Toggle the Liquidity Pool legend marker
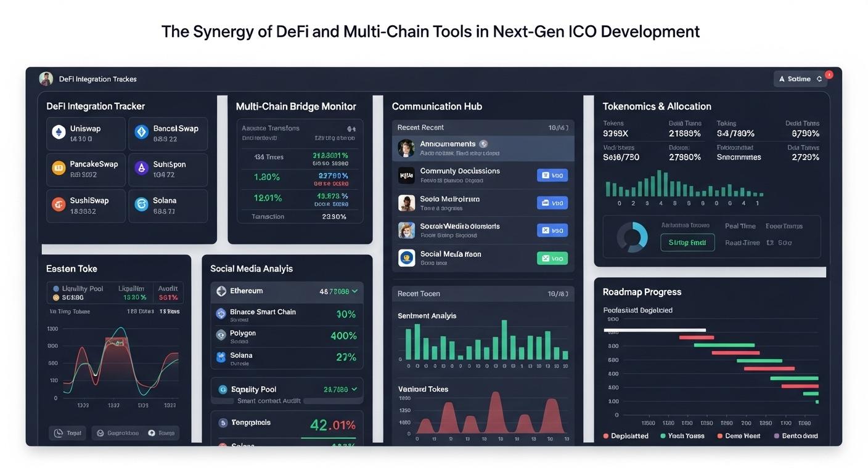 pos(56,288)
